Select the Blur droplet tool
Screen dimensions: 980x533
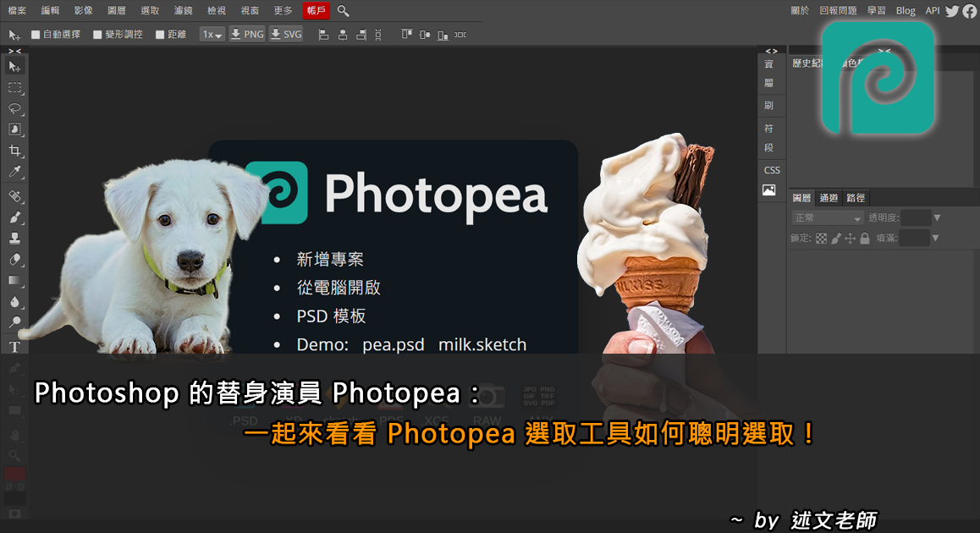click(x=14, y=302)
